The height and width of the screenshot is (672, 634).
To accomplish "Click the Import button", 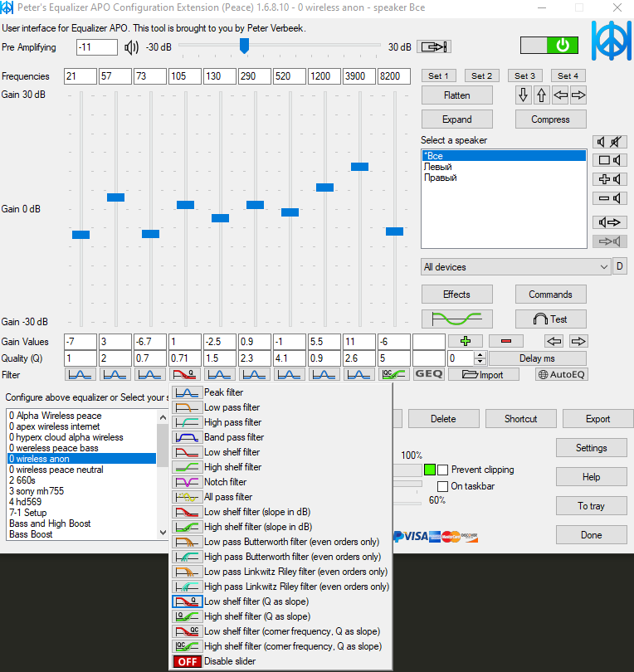I will pyautogui.click(x=484, y=374).
